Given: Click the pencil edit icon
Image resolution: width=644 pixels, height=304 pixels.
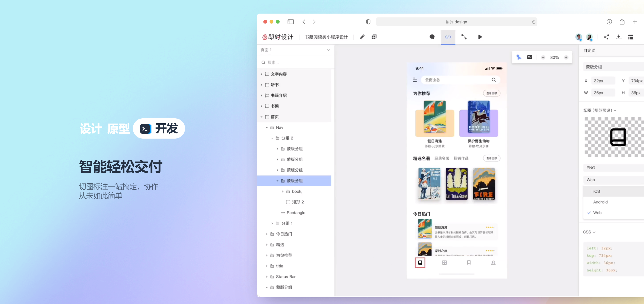Looking at the screenshot, I should (x=362, y=37).
